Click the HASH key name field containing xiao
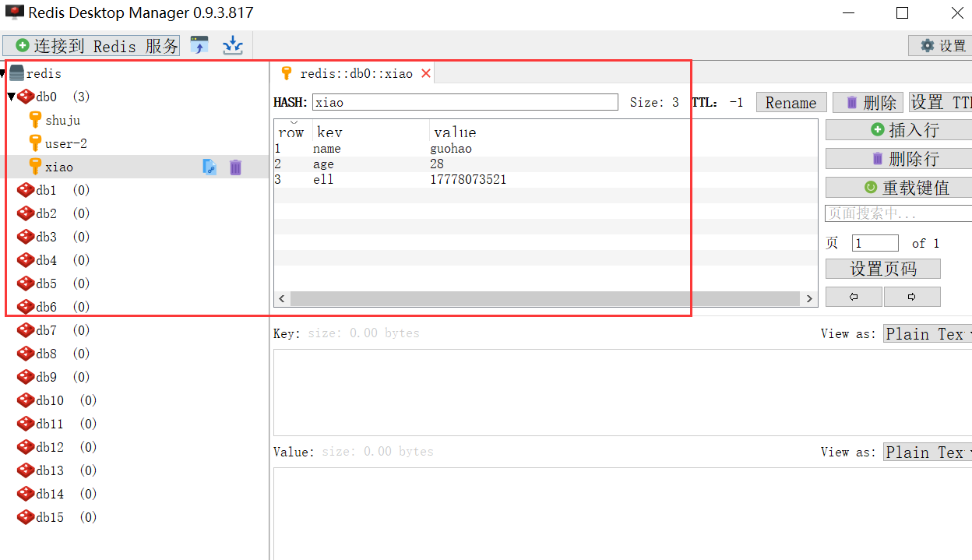This screenshot has height=560, width=972. [465, 102]
